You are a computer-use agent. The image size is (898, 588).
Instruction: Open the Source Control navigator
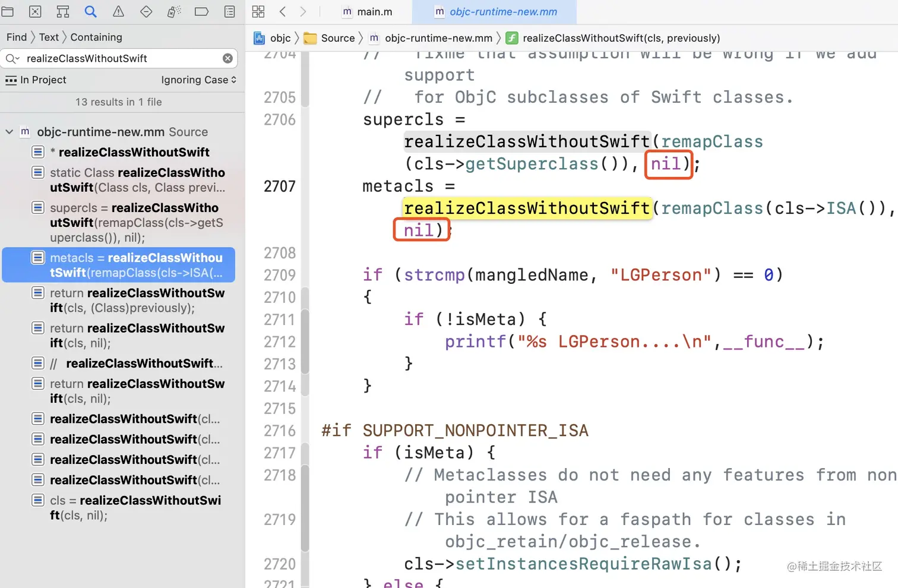tap(35, 11)
